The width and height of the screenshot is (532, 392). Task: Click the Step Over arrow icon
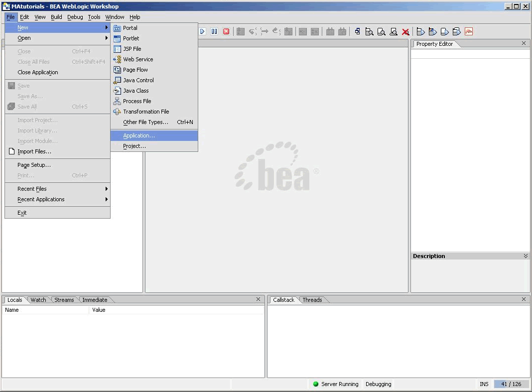coord(265,31)
